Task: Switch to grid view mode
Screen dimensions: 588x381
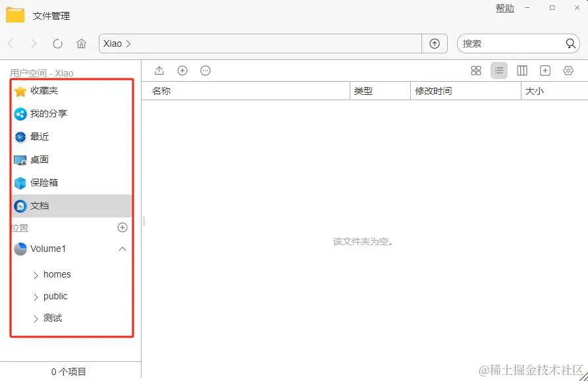Action: click(x=476, y=71)
